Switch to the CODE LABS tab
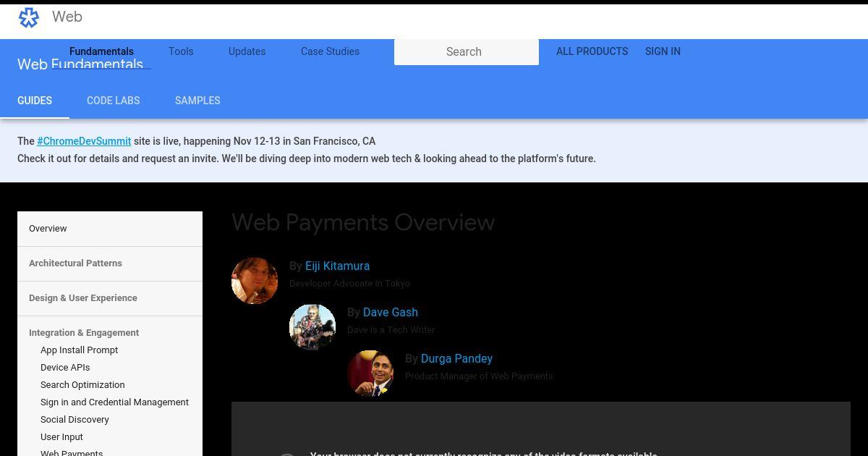Viewport: 868px width, 456px height. click(x=114, y=101)
